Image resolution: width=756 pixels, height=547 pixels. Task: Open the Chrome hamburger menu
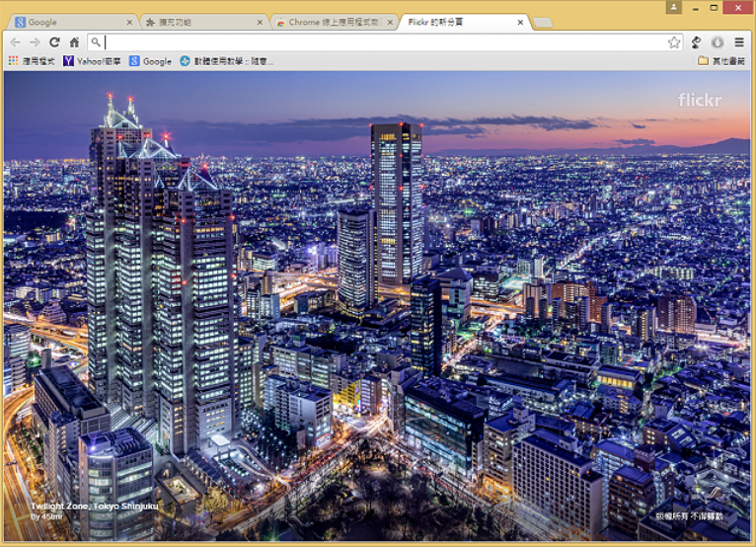pos(739,42)
